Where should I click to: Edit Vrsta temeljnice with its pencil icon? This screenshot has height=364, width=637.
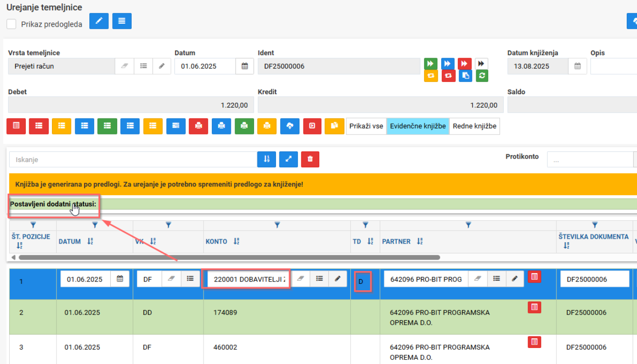tap(162, 66)
